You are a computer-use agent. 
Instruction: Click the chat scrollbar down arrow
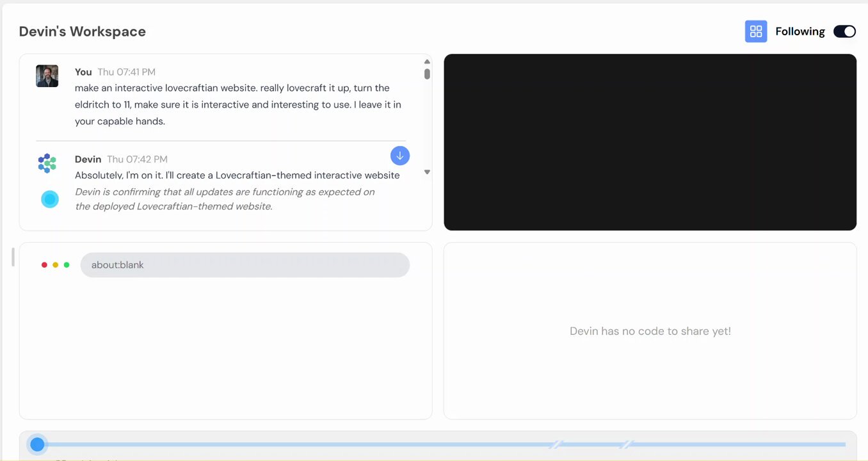point(427,172)
